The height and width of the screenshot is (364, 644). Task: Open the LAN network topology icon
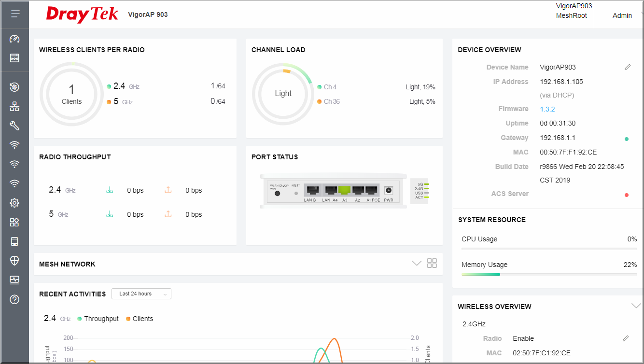click(14, 106)
